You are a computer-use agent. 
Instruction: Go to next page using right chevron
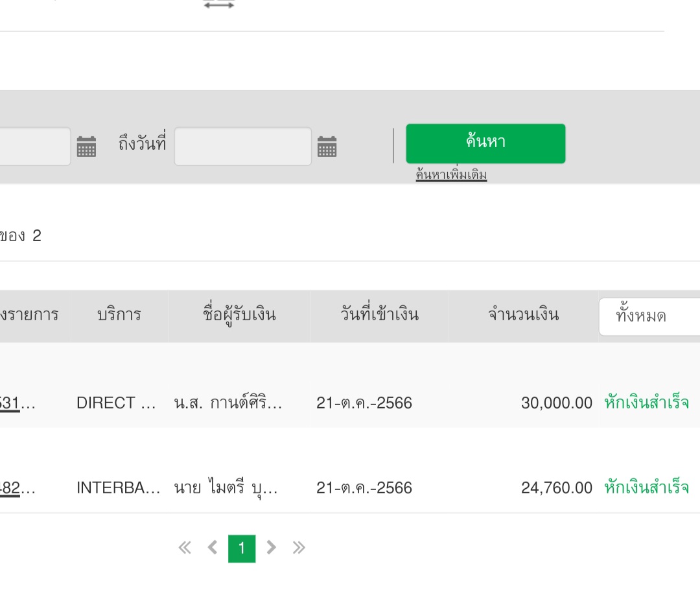[272, 548]
